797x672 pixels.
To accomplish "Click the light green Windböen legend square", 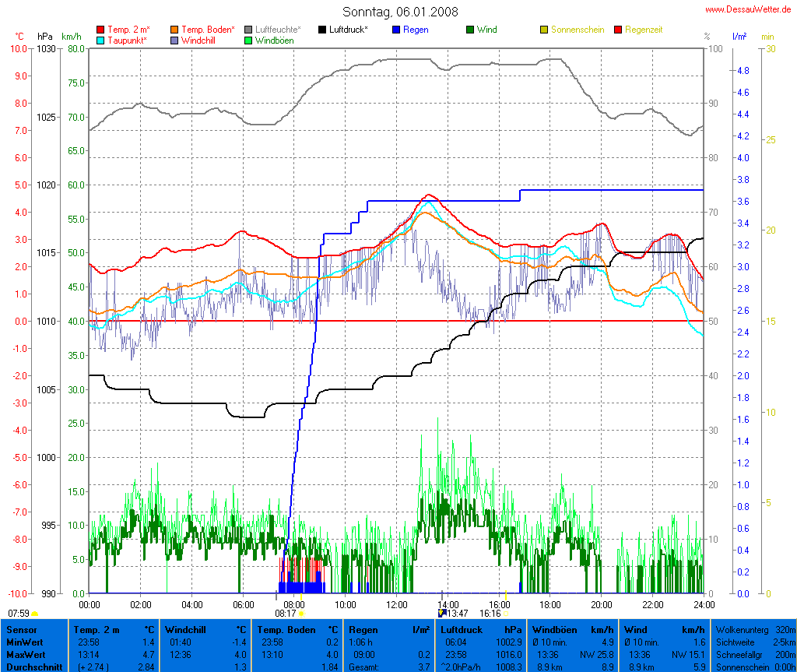I will 249,40.
